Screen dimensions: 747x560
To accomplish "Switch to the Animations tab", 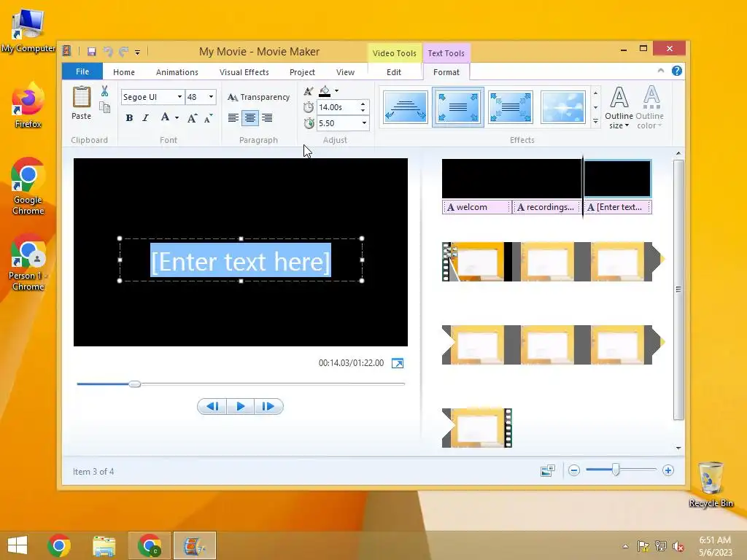I will (x=177, y=72).
